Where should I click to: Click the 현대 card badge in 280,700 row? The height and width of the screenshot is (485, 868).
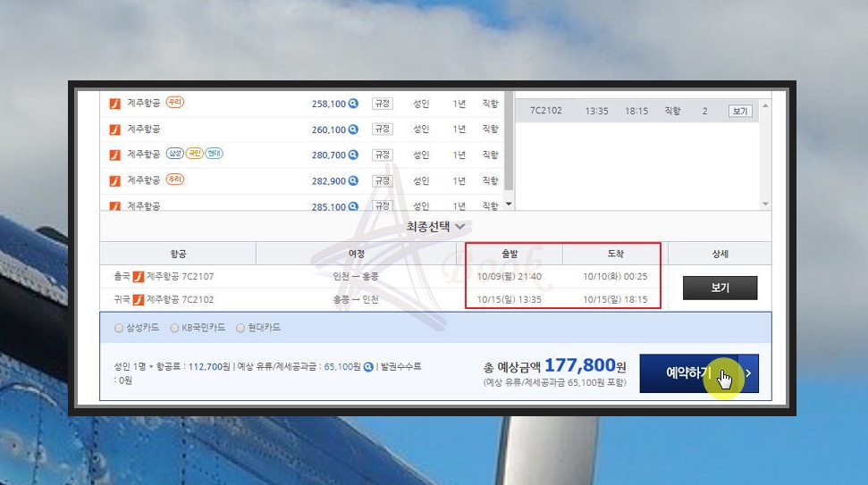pyautogui.click(x=214, y=154)
